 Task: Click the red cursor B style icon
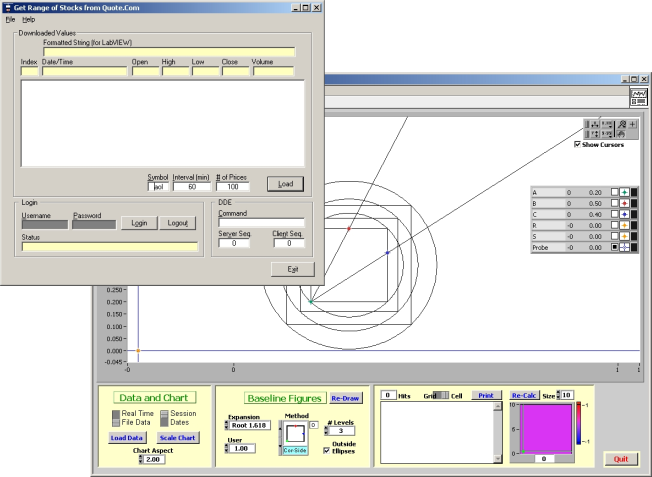coord(623,202)
